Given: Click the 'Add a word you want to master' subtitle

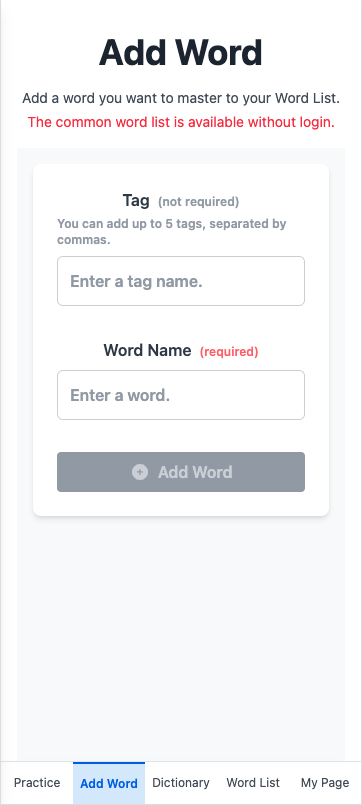Looking at the screenshot, I should point(181,98).
